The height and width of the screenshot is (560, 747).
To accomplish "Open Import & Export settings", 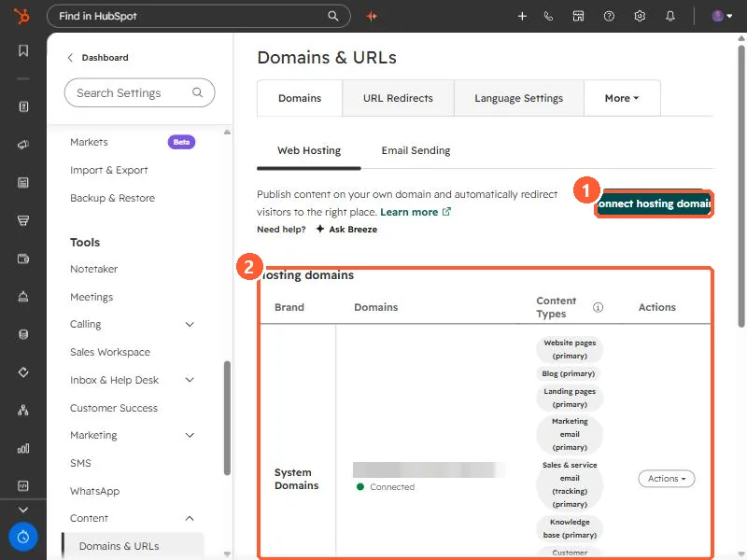I will click(x=109, y=170).
